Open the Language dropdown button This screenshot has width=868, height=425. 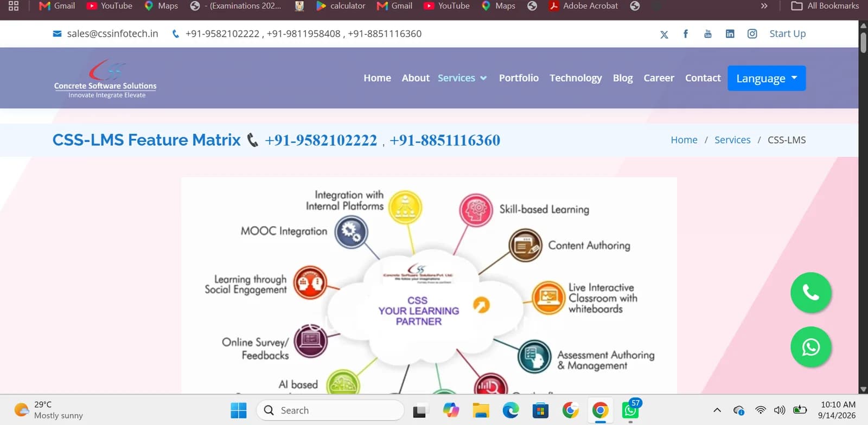click(x=767, y=78)
